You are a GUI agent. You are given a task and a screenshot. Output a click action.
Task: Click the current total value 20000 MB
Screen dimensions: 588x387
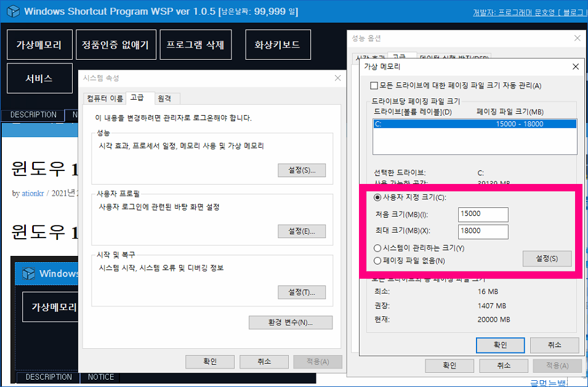pyautogui.click(x=494, y=319)
